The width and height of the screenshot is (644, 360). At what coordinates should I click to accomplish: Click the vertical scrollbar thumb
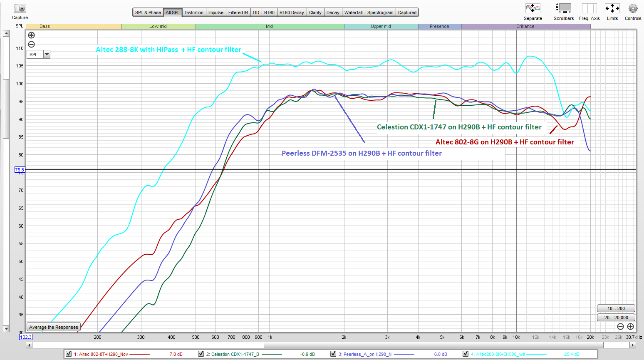(6, 108)
